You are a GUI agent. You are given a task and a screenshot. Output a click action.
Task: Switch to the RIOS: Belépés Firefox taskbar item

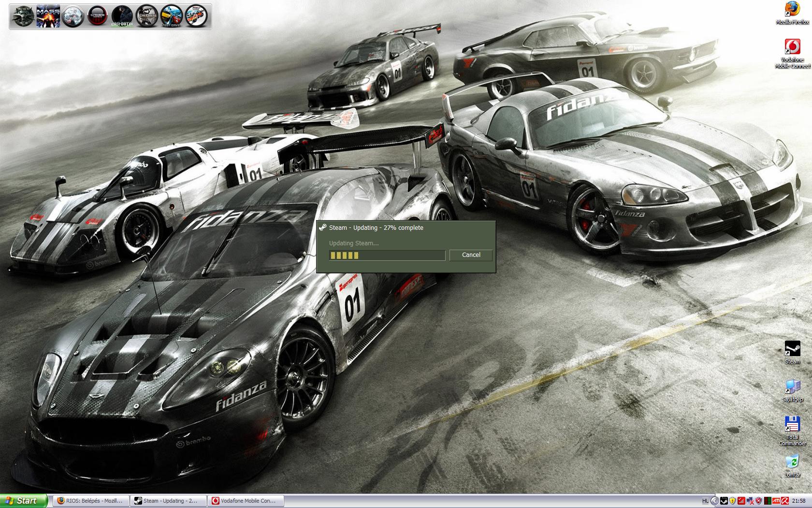pos(91,501)
